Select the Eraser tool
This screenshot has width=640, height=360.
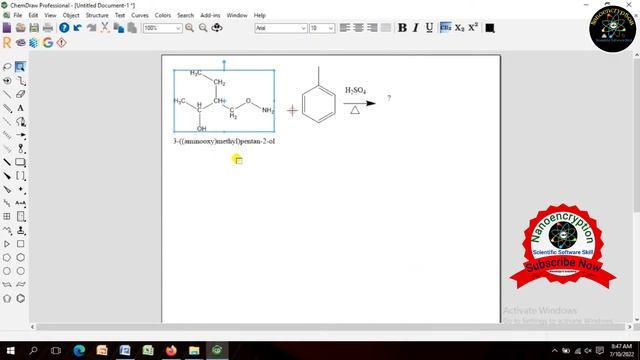20,94
